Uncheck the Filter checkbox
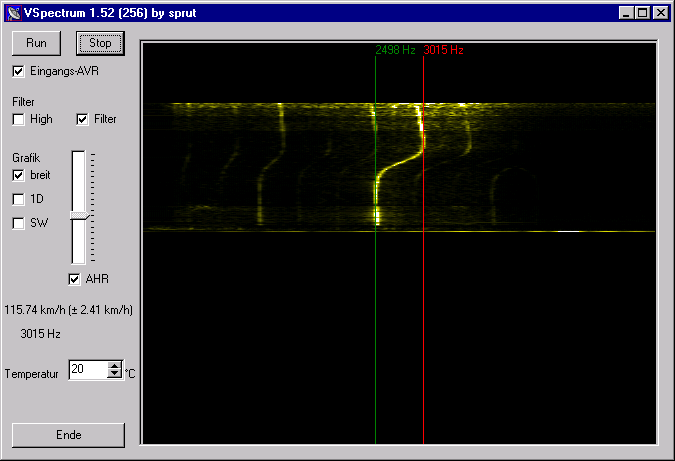 (x=82, y=119)
